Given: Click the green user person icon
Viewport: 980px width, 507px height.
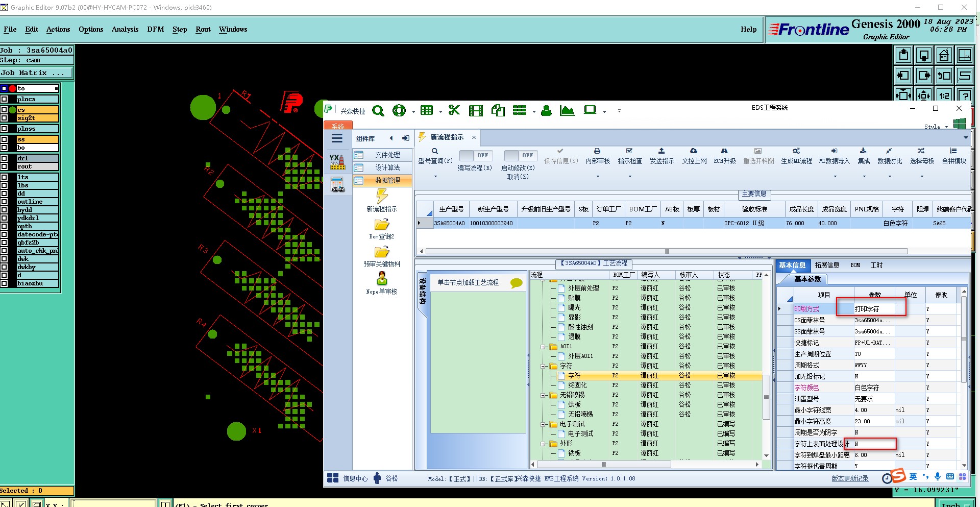Looking at the screenshot, I should 546,110.
